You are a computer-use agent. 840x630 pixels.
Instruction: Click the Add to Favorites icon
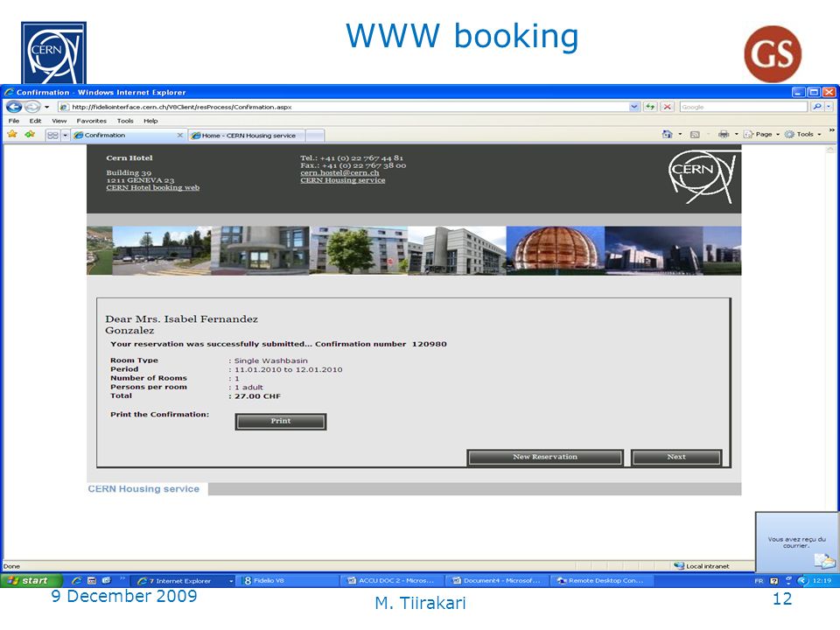[30, 135]
